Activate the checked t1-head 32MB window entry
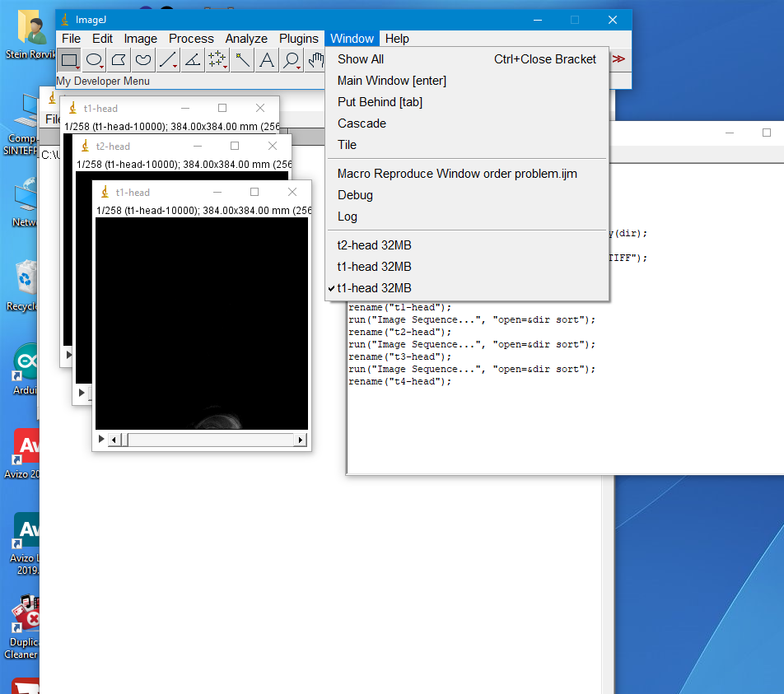784x694 pixels. pyautogui.click(x=374, y=288)
